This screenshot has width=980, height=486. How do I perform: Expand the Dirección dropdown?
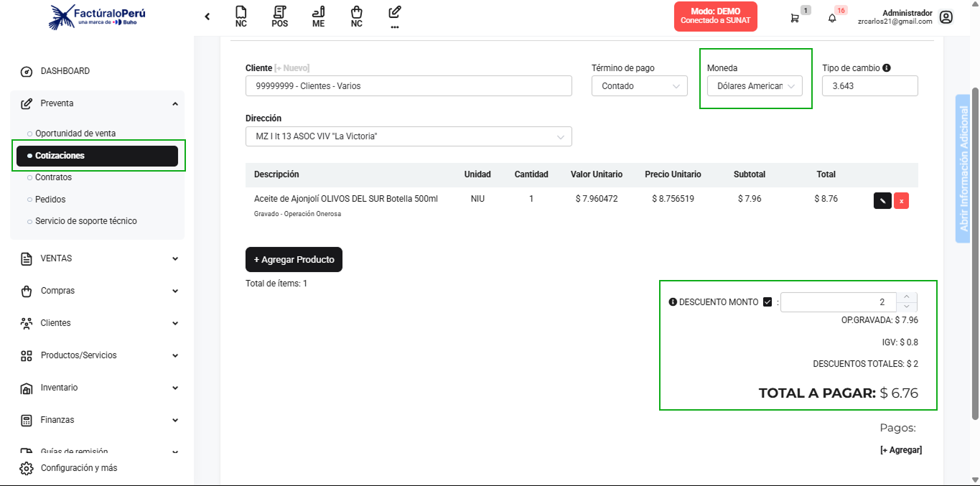click(409, 136)
